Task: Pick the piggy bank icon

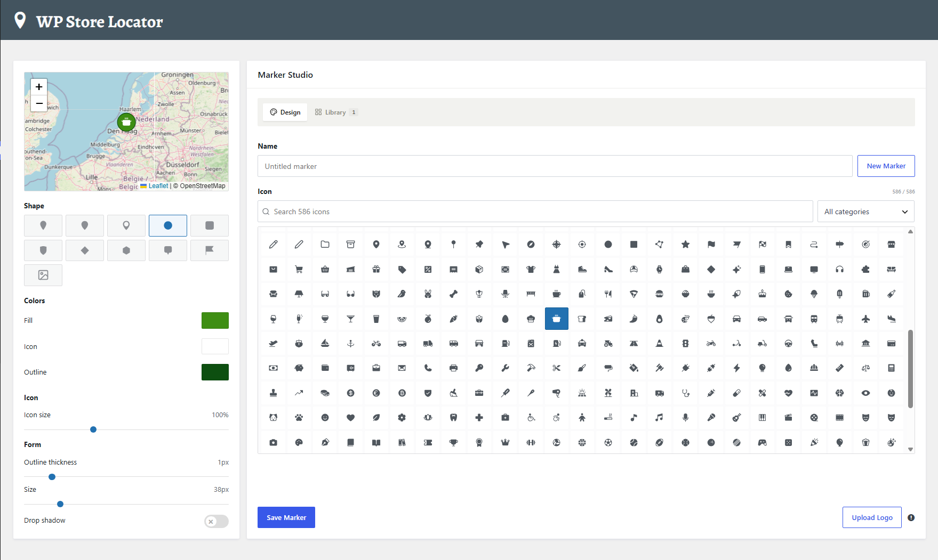Action: 299,368
